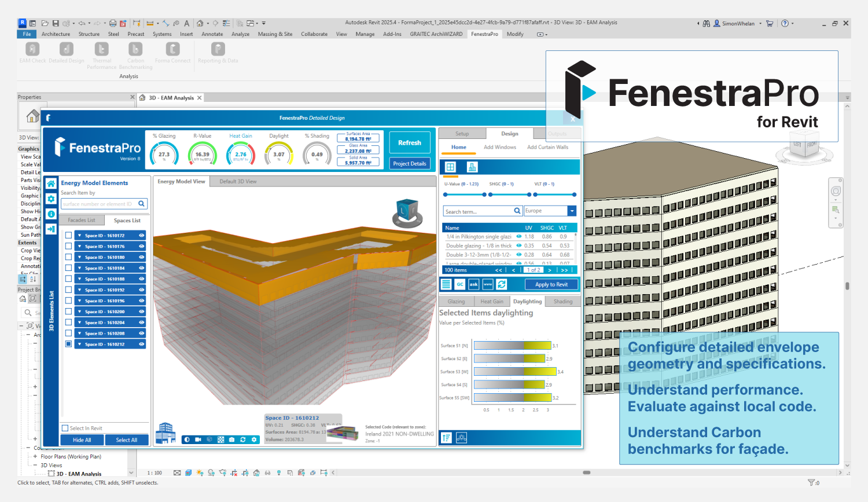The height and width of the screenshot is (502, 868).
Task: Click the GC icon in glazing toolbar
Action: coord(460,284)
